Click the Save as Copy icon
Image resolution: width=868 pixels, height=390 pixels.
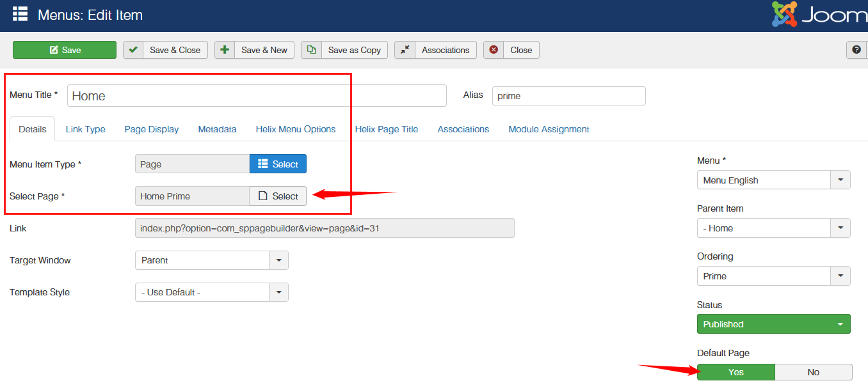click(311, 50)
